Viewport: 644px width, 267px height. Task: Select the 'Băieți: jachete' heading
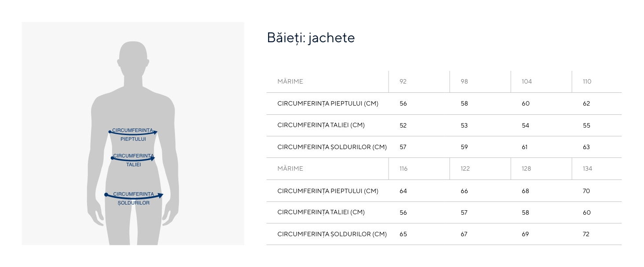pos(311,38)
